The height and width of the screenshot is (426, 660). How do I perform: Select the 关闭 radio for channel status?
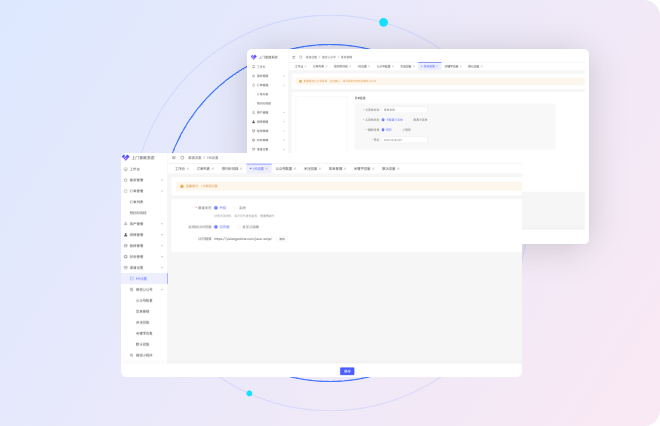coord(234,208)
